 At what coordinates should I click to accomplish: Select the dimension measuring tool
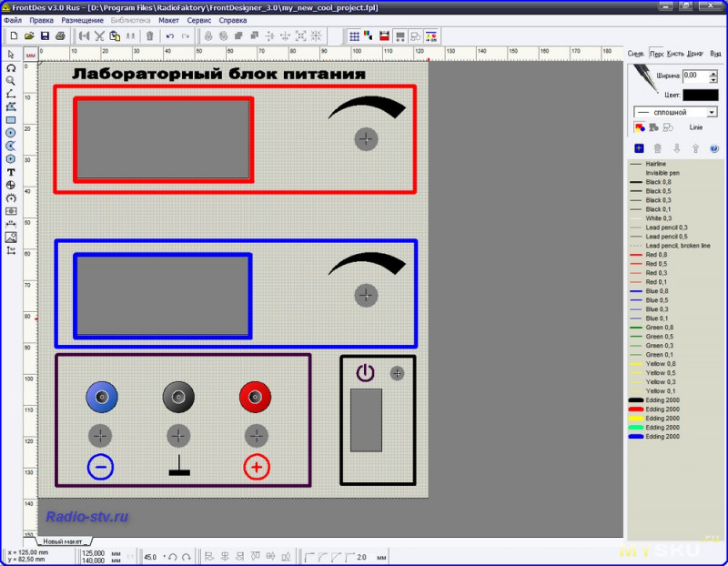(11, 224)
